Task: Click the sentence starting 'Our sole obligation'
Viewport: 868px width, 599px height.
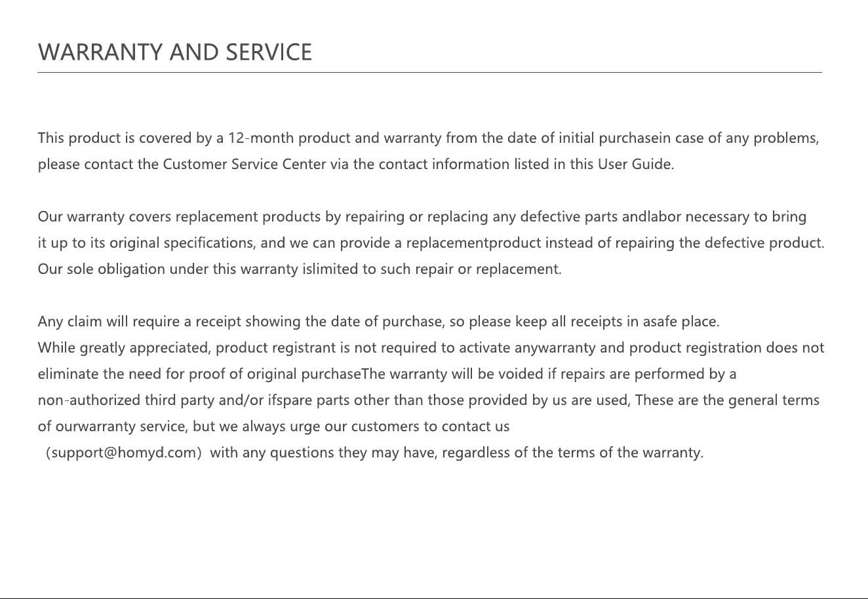Action: (300, 269)
